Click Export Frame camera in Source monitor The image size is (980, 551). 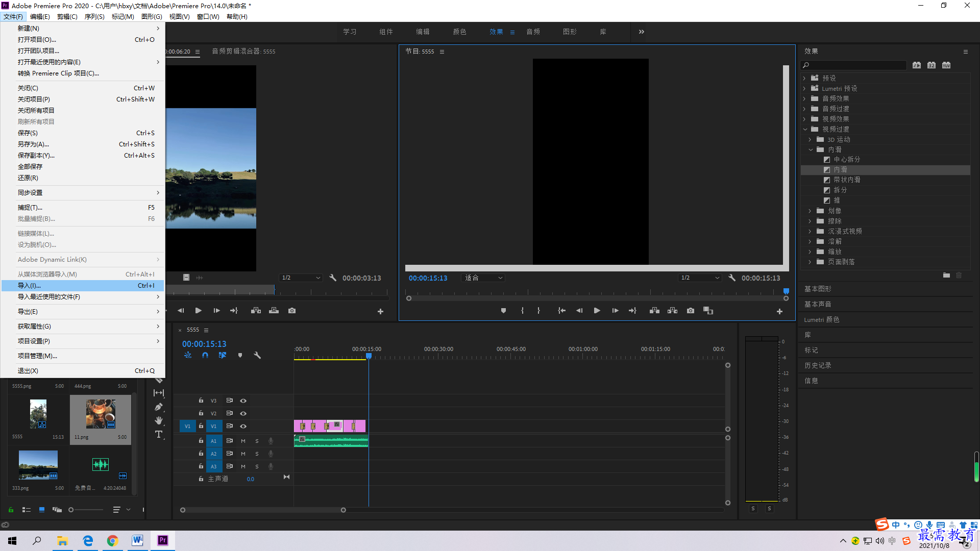click(292, 311)
